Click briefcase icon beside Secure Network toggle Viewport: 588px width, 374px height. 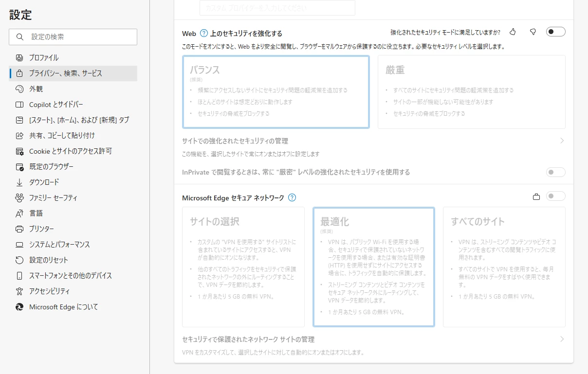pos(536,197)
